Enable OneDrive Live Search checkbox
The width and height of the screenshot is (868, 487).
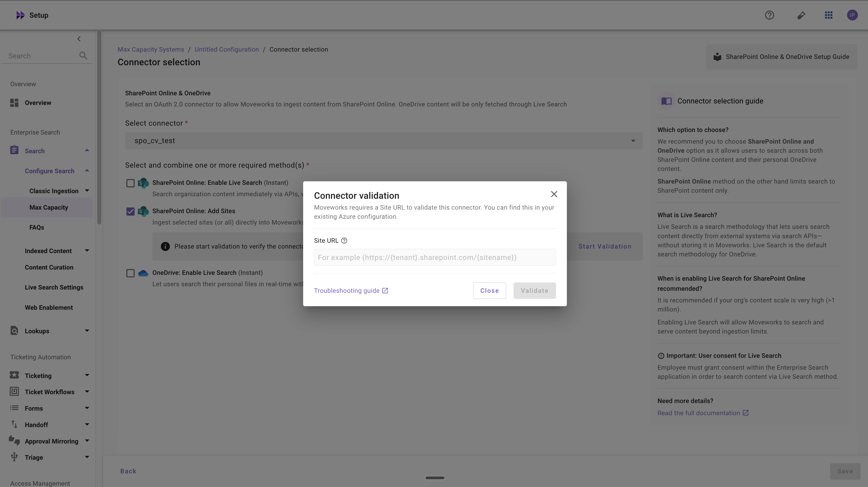[x=130, y=273]
